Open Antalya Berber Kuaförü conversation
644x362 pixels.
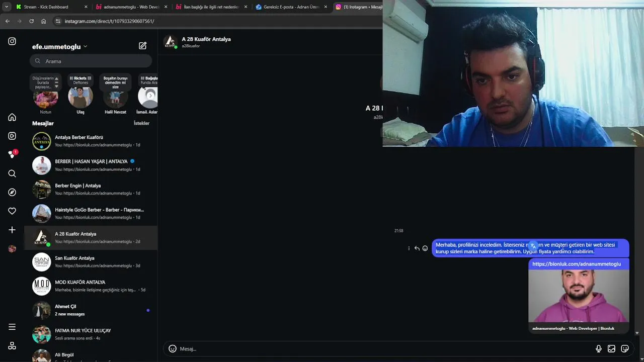(x=91, y=141)
